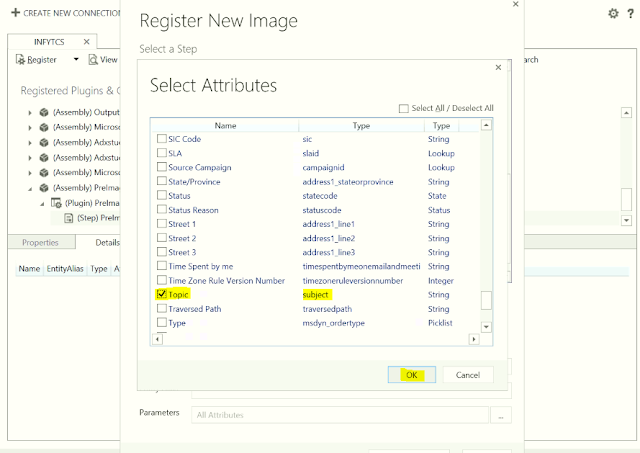Check the Select All / Deselect All box
The image size is (640, 453).
(403, 108)
